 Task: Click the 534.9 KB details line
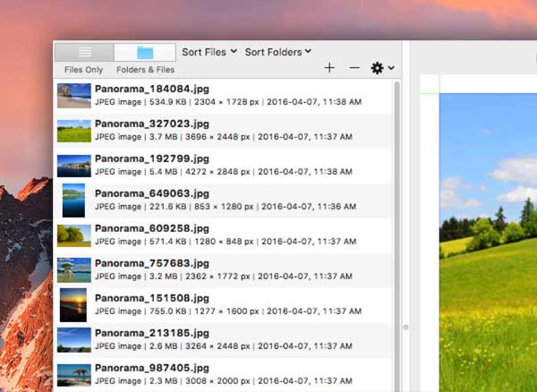click(228, 102)
